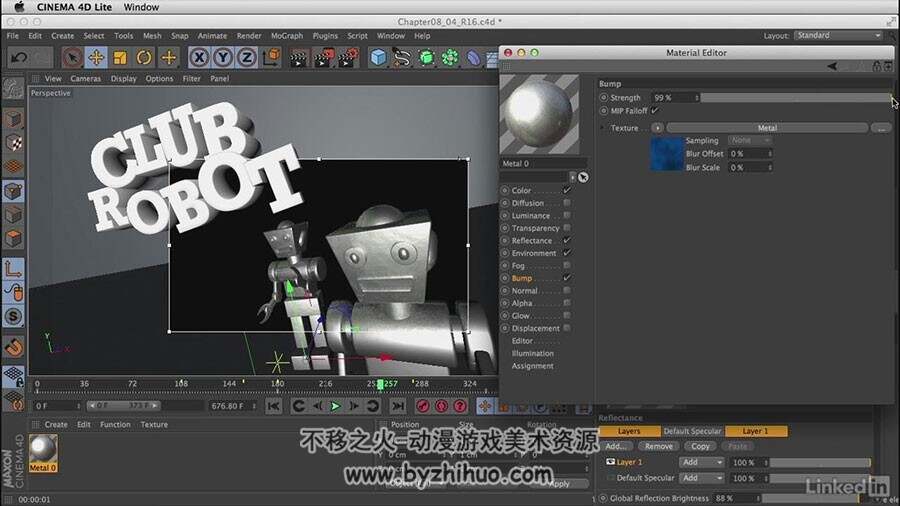
Task: Toggle Z axis lock
Action: 247,57
